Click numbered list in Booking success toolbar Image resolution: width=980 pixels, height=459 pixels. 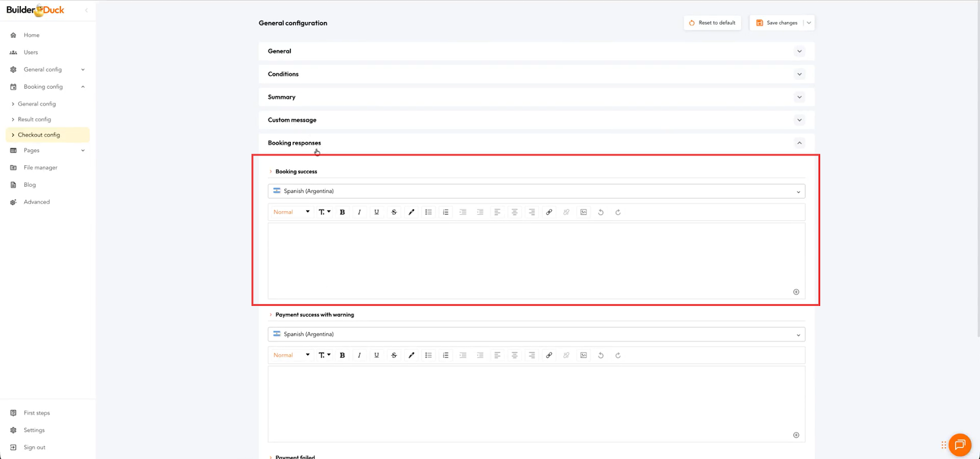tap(446, 212)
